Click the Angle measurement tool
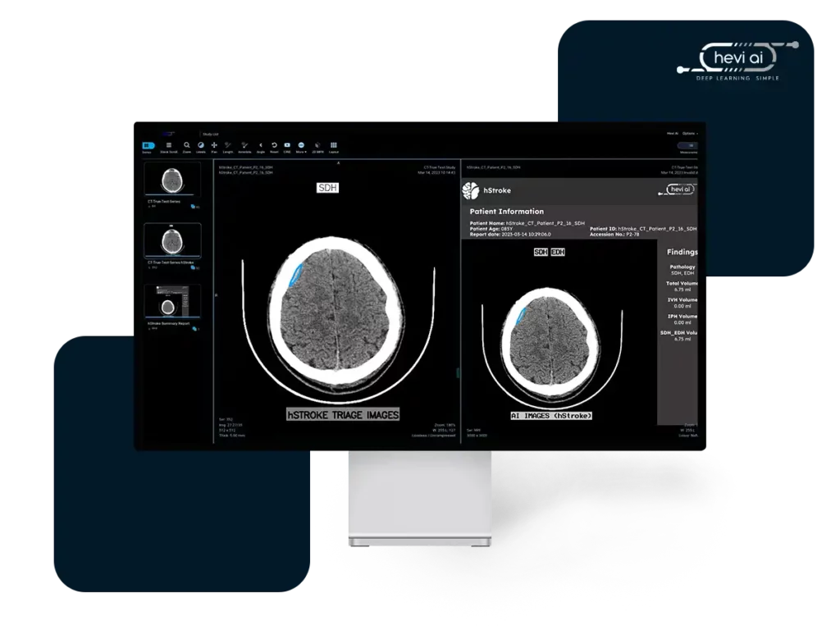This screenshot has width=840, height=630. coord(261,146)
